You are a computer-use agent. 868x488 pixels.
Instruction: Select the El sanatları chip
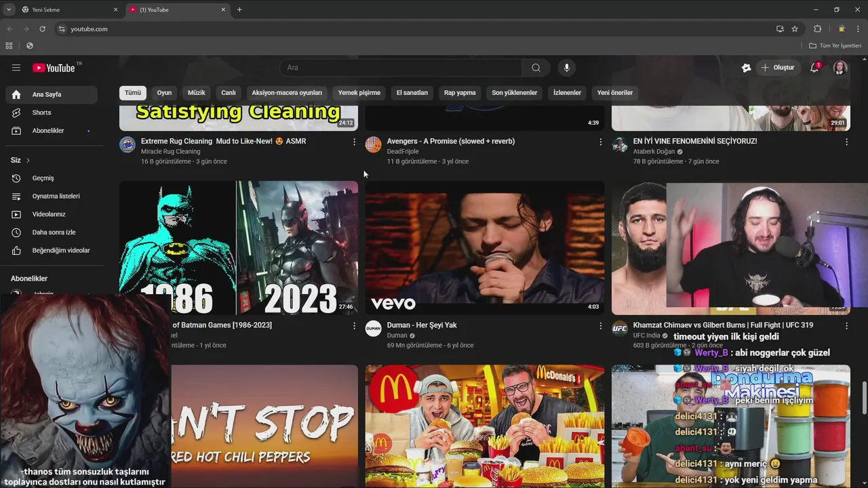point(412,93)
